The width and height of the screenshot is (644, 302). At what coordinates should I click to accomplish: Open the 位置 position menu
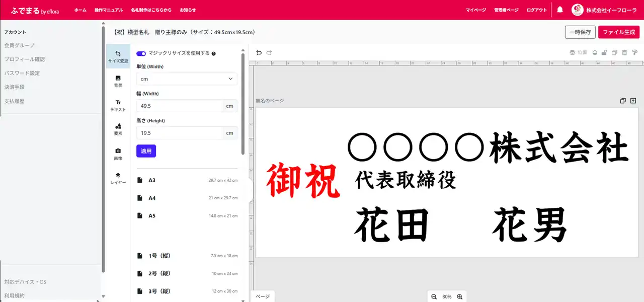coord(578,52)
